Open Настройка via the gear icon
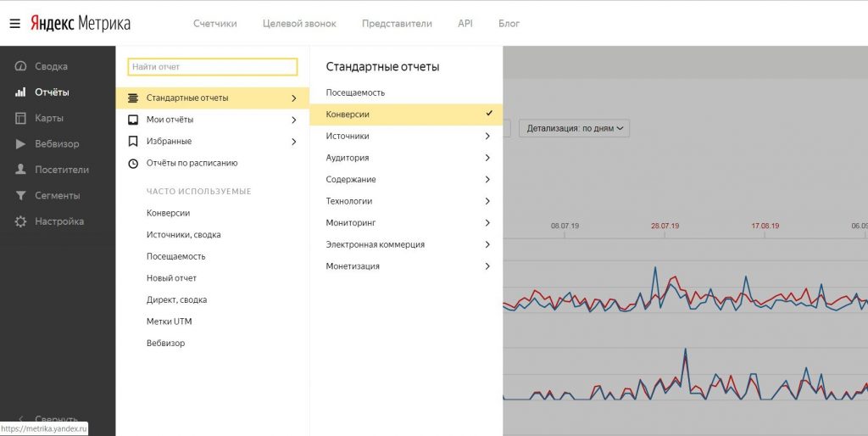868x436 pixels. pos(20,221)
